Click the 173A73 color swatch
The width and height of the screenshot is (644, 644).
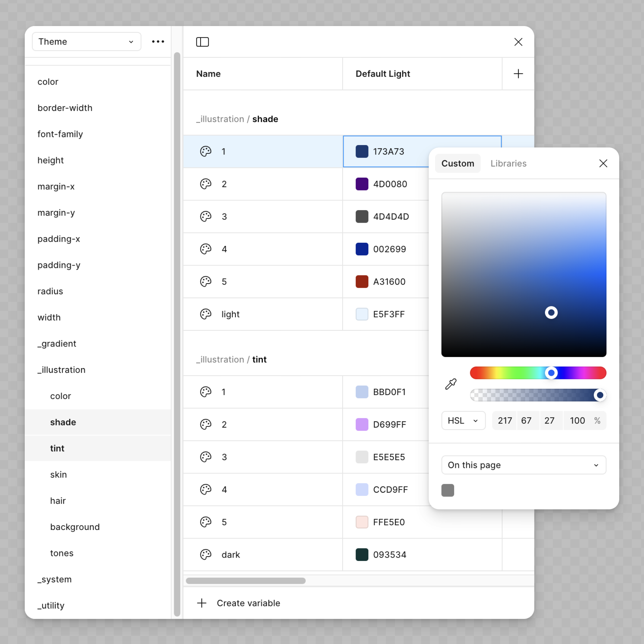362,151
